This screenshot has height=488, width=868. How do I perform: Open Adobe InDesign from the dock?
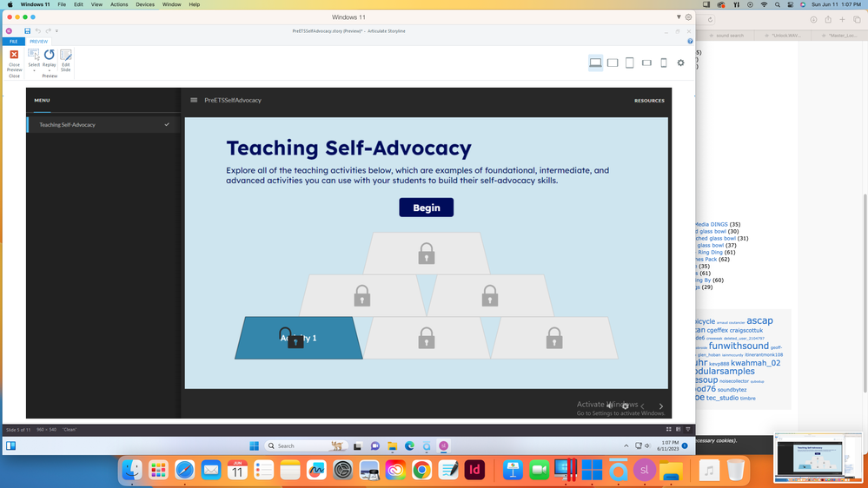pos(474,471)
